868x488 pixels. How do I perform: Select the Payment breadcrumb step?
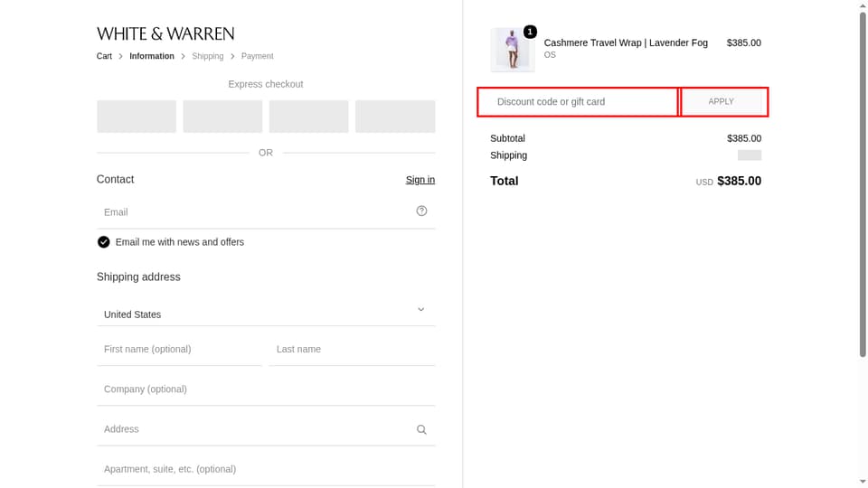[x=257, y=56]
